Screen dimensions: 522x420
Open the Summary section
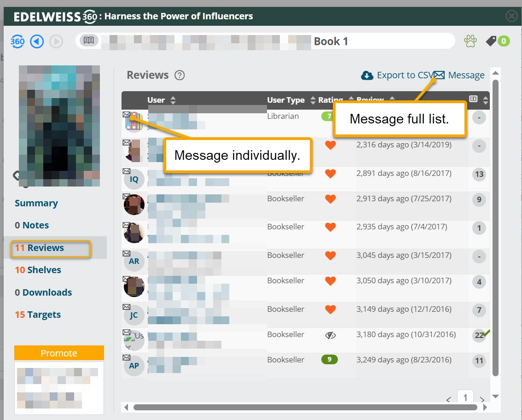tap(36, 203)
